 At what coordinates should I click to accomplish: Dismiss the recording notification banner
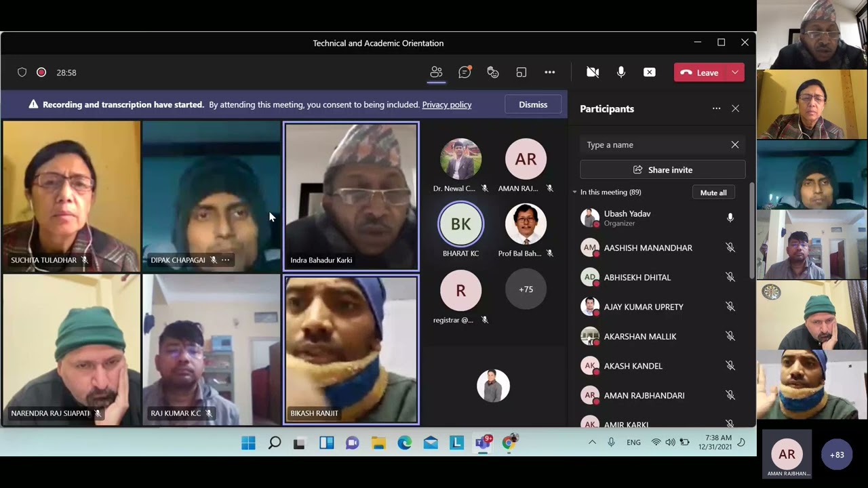click(533, 104)
